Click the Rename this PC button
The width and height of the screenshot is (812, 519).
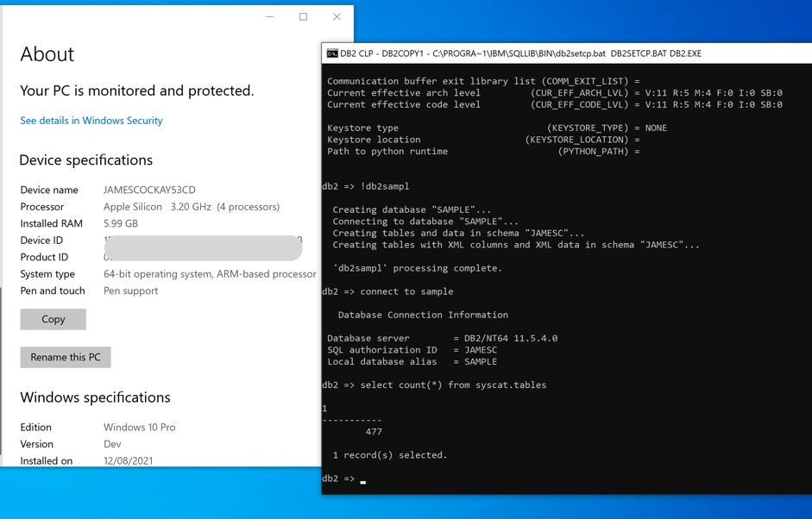tap(66, 357)
